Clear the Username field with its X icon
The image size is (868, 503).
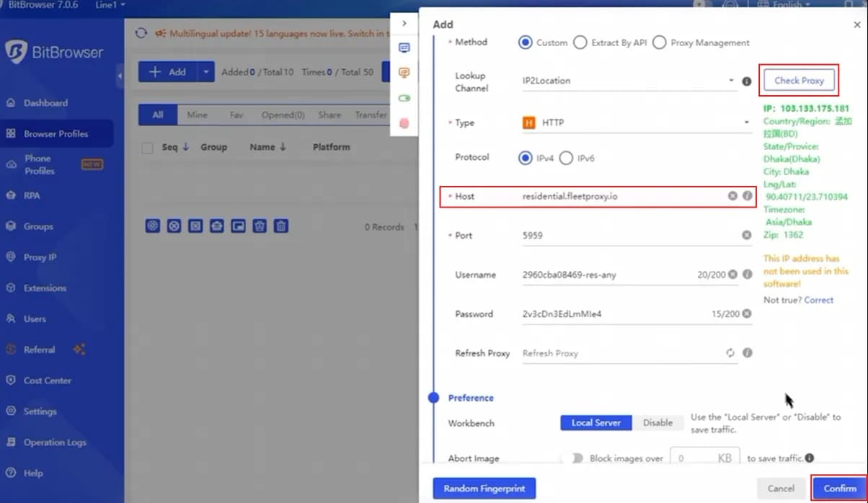732,275
